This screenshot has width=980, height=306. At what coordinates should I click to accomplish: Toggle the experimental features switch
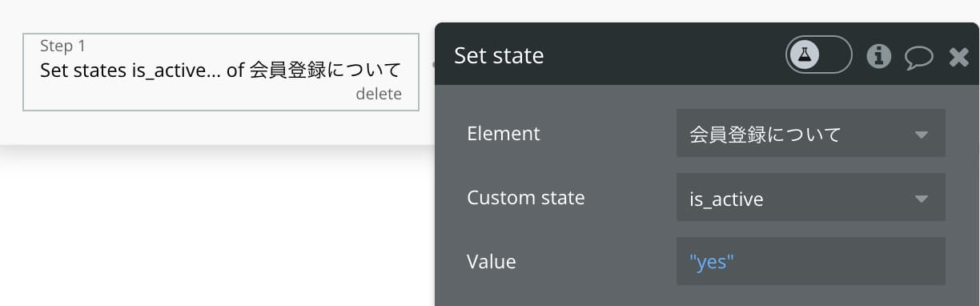coord(818,54)
